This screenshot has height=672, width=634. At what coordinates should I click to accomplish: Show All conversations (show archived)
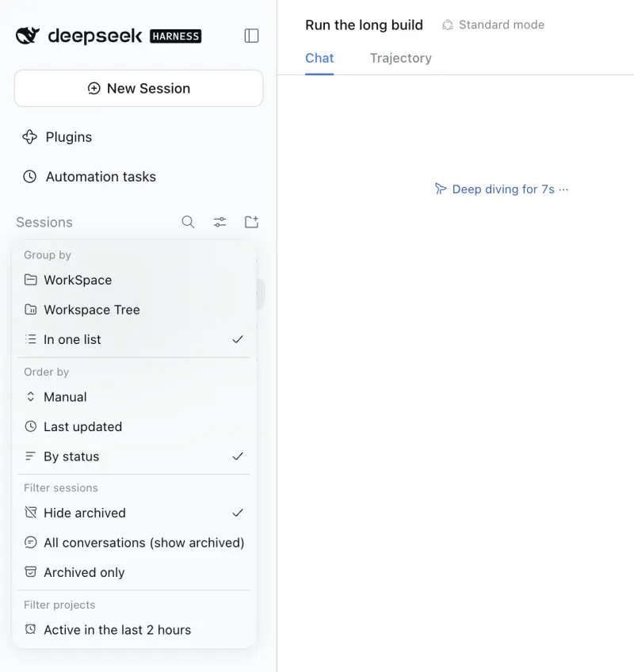click(134, 543)
